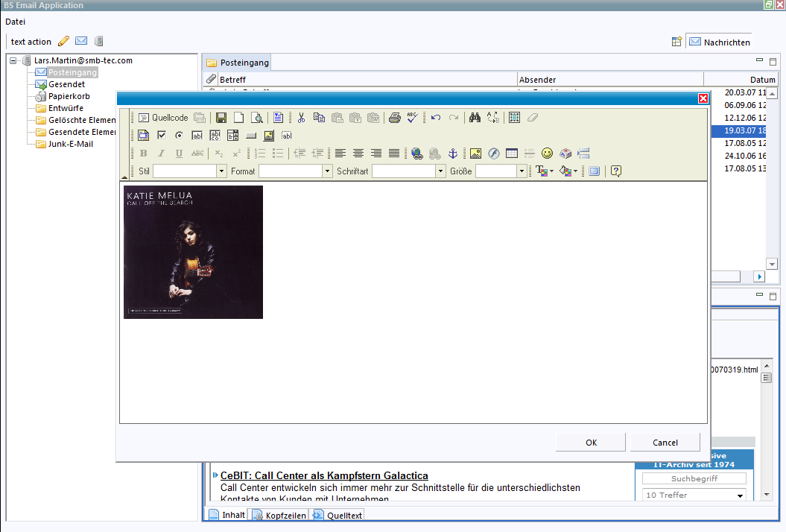Switch to the Kopfzeilen tab
786x532 pixels.
click(x=279, y=515)
